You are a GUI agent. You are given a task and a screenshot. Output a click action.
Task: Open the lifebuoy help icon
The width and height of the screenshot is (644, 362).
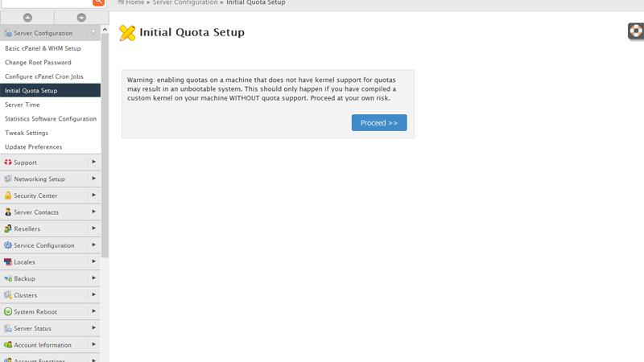coord(636,31)
